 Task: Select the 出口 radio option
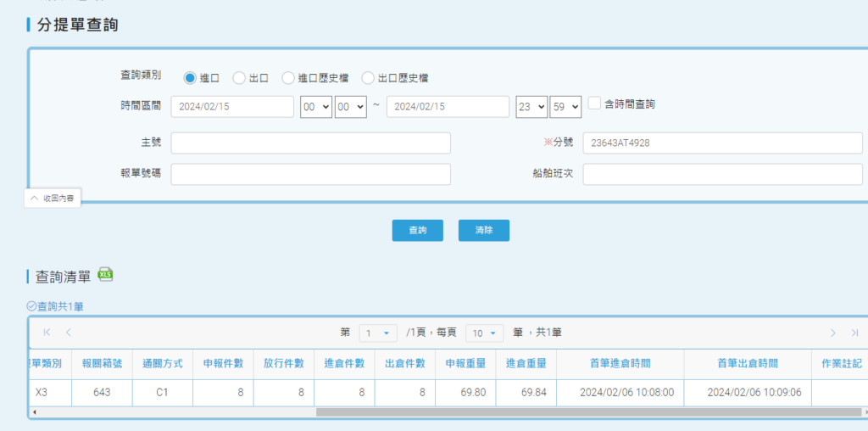point(239,78)
